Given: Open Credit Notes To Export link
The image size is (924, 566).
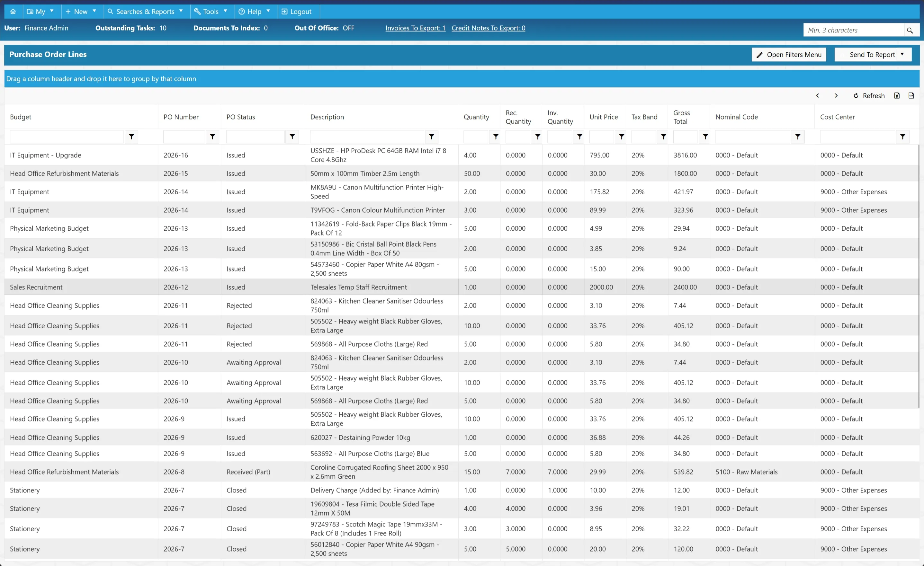Looking at the screenshot, I should pos(488,28).
